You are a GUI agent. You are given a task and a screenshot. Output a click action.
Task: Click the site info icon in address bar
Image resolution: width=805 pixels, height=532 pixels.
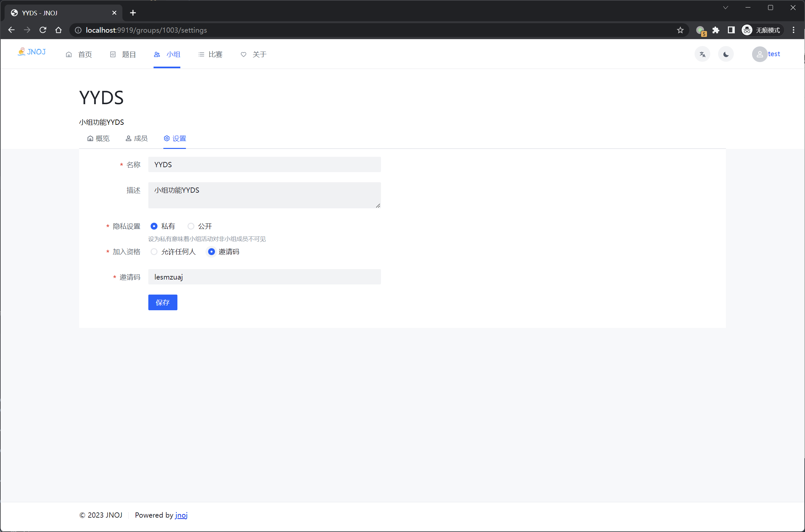78,30
